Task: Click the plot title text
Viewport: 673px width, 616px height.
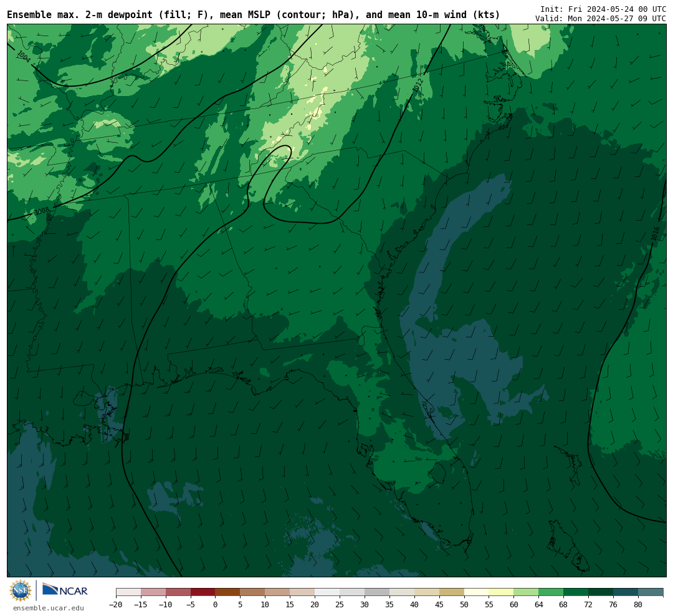Action: (x=253, y=15)
